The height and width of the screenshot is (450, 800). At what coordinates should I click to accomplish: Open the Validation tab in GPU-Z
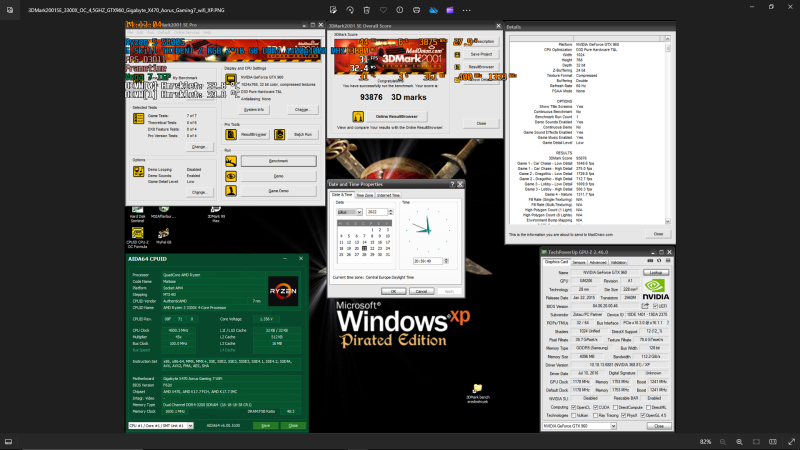(x=618, y=262)
